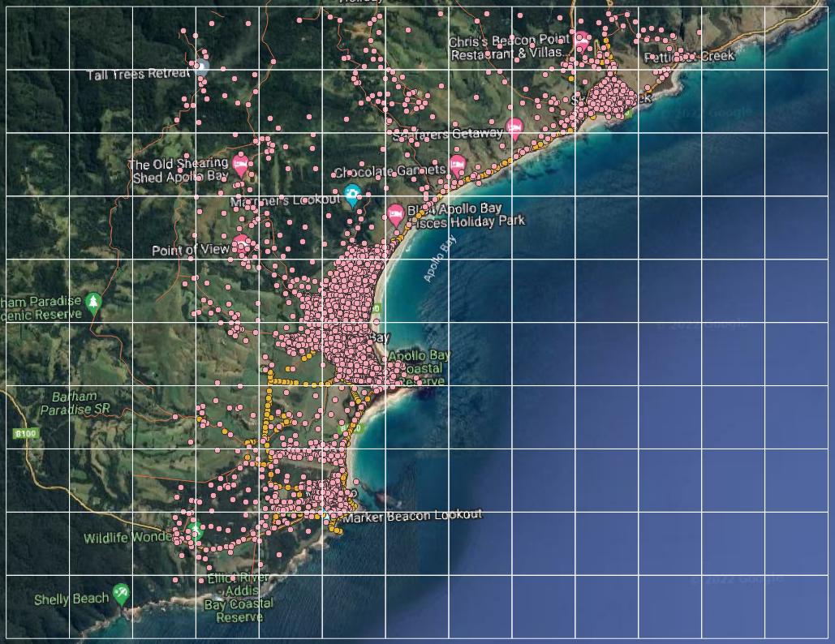
Task: Click the 'Mariner's Lookout' label
Action: click(x=286, y=200)
